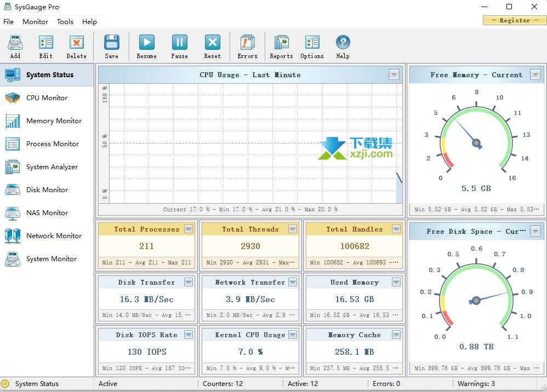Open the Errors toolbar icon

[247, 43]
